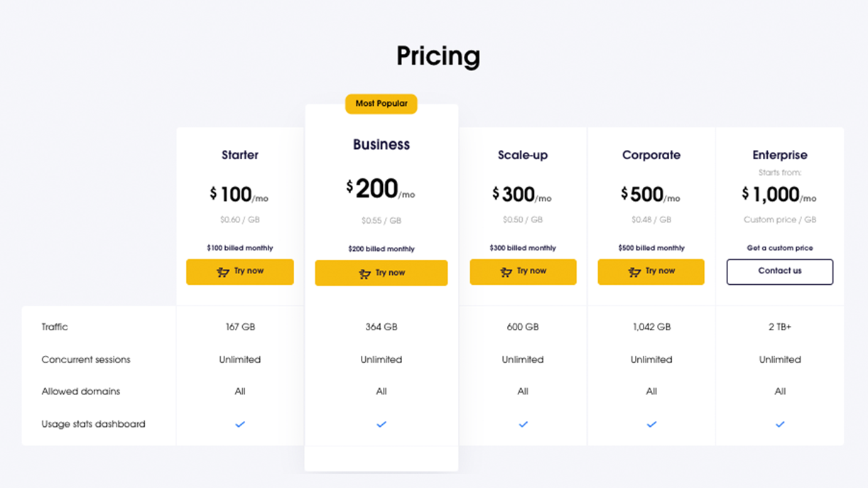Click the cart icon in Business plan's Try now button

click(x=364, y=274)
